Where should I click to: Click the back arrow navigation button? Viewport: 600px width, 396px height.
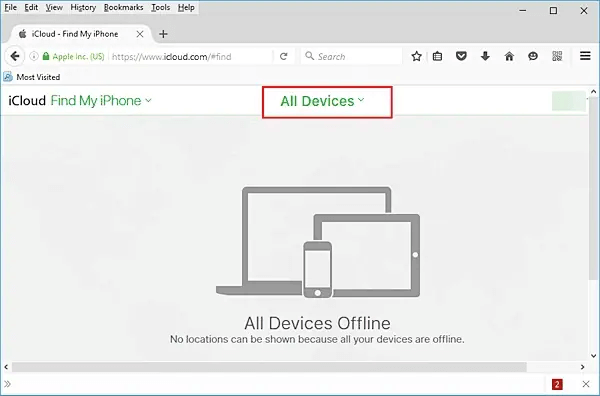tap(15, 57)
